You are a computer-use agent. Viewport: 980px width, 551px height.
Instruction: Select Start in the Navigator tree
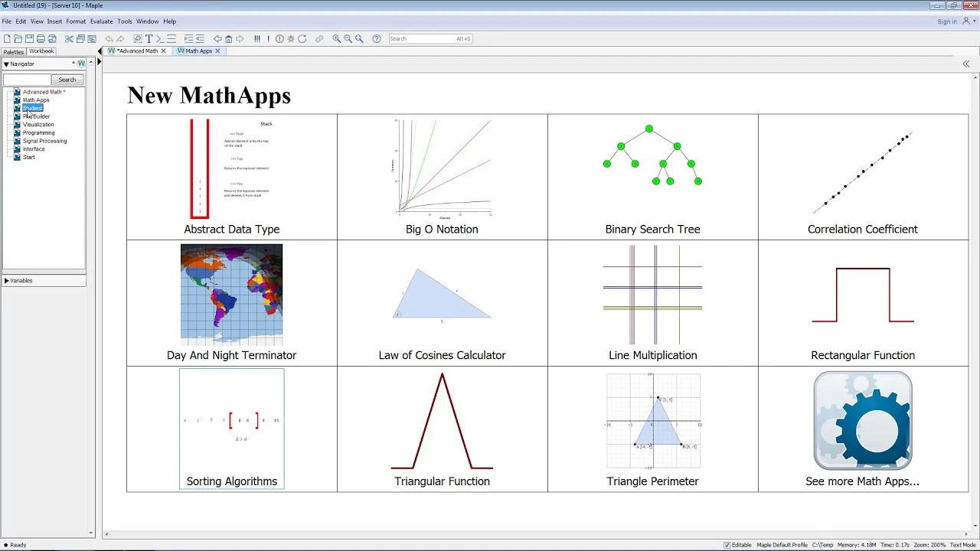[x=28, y=158]
